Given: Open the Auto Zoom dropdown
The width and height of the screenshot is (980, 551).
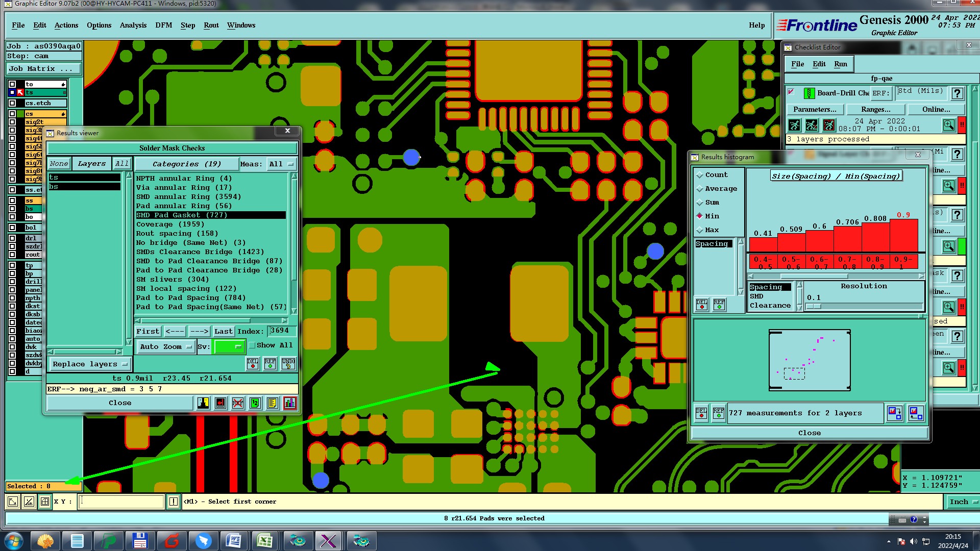Looking at the screenshot, I should 165,346.
